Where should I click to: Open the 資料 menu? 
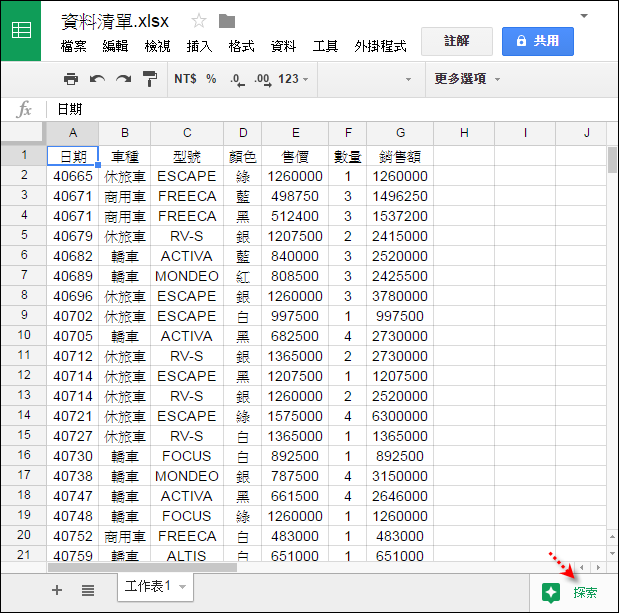pyautogui.click(x=283, y=46)
